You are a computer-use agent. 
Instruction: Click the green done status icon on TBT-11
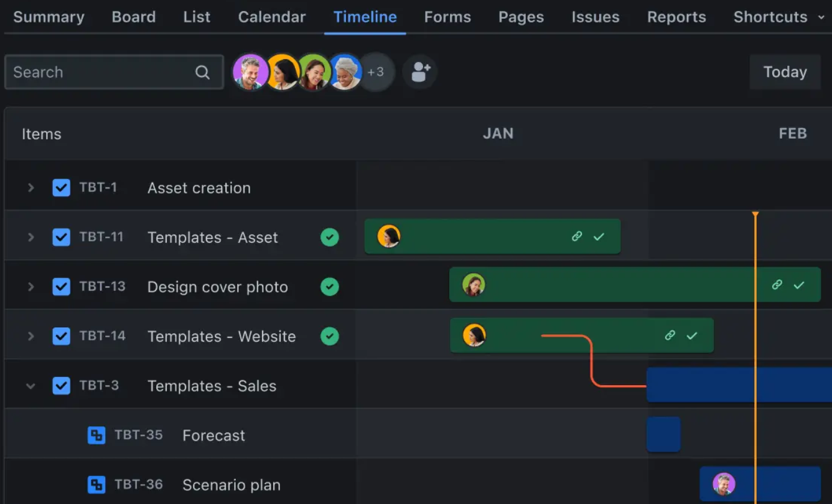pos(330,237)
